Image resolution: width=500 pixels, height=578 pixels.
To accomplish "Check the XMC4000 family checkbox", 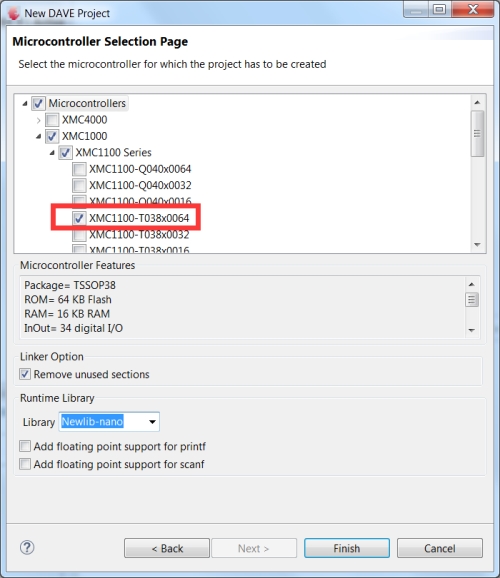I will point(52,120).
